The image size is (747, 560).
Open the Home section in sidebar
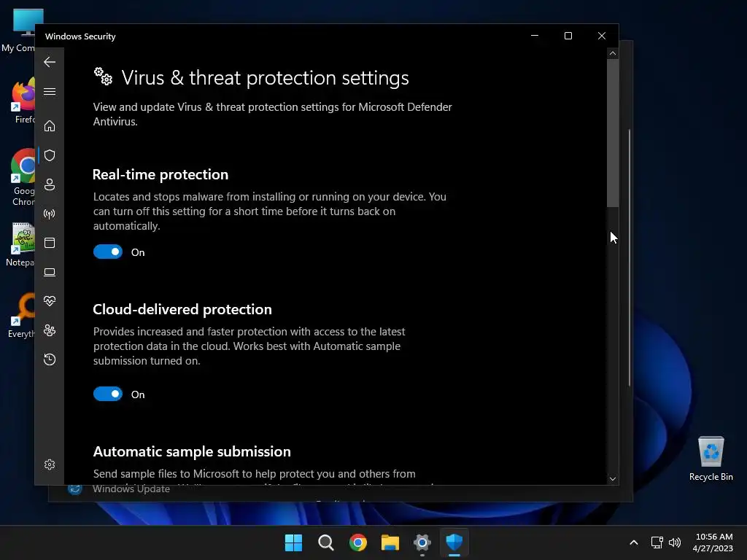coord(50,126)
